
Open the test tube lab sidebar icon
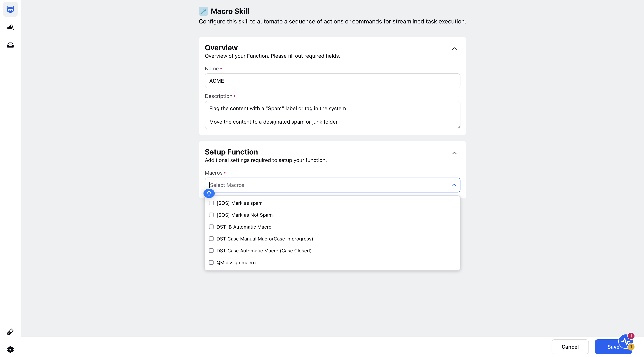(x=10, y=332)
